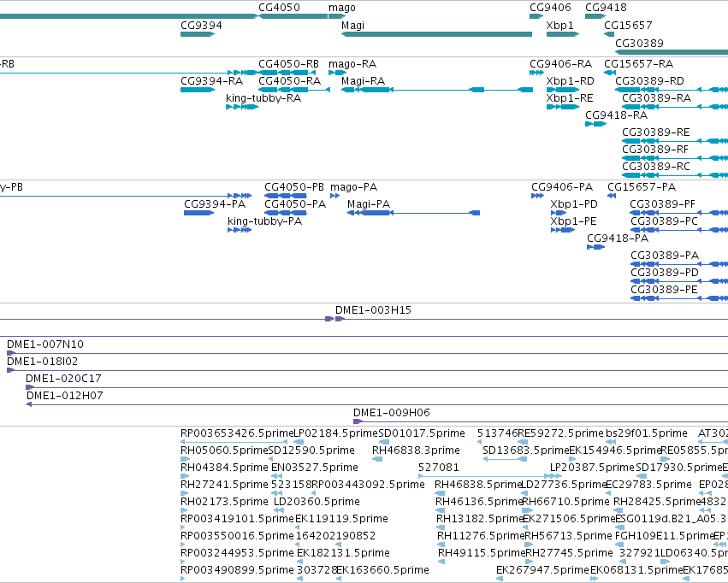Screen dimensions: 728x583
Task: Select the CG30389-PE protein label
Action: pyautogui.click(x=664, y=290)
